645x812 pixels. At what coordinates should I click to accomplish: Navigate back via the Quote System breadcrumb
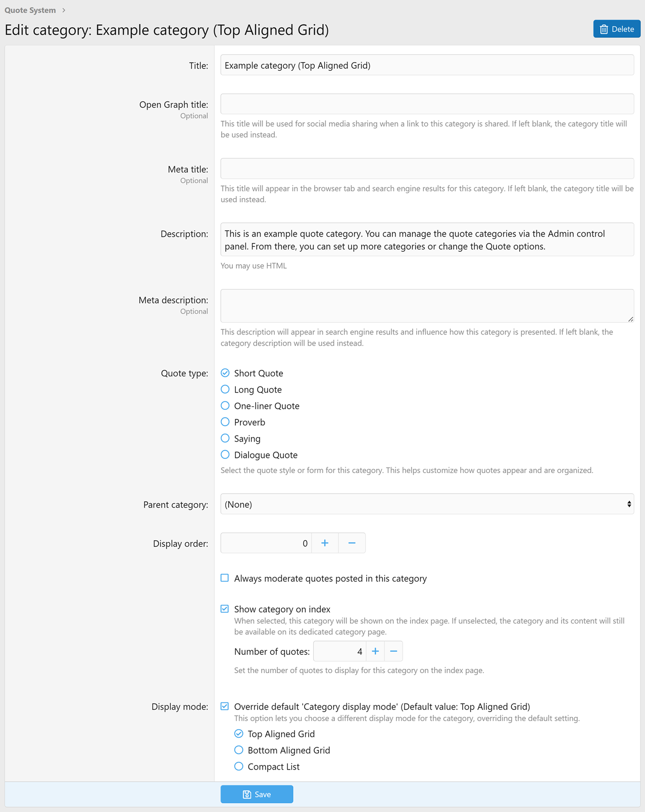click(30, 10)
